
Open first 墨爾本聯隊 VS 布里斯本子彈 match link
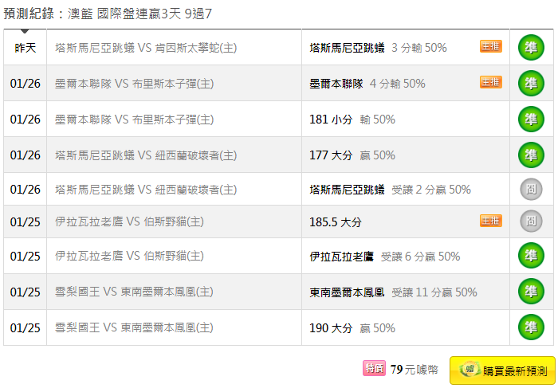point(134,84)
